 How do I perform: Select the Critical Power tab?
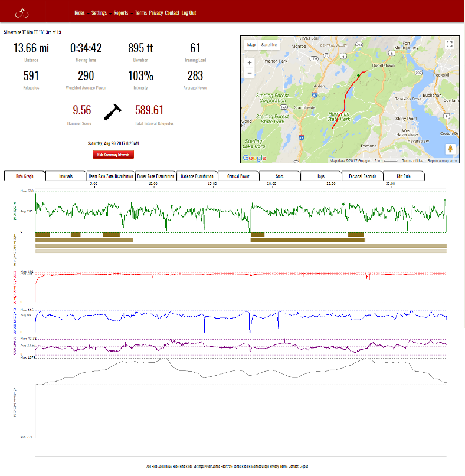(x=238, y=176)
